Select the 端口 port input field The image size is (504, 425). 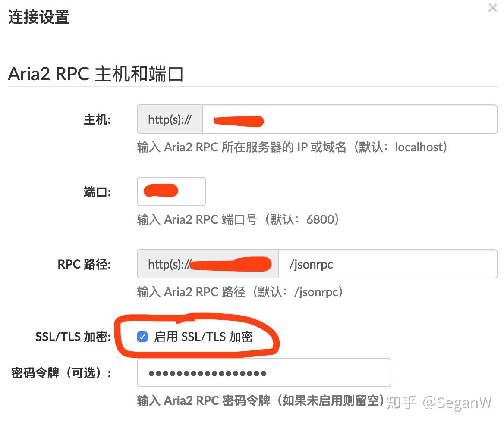(x=171, y=191)
